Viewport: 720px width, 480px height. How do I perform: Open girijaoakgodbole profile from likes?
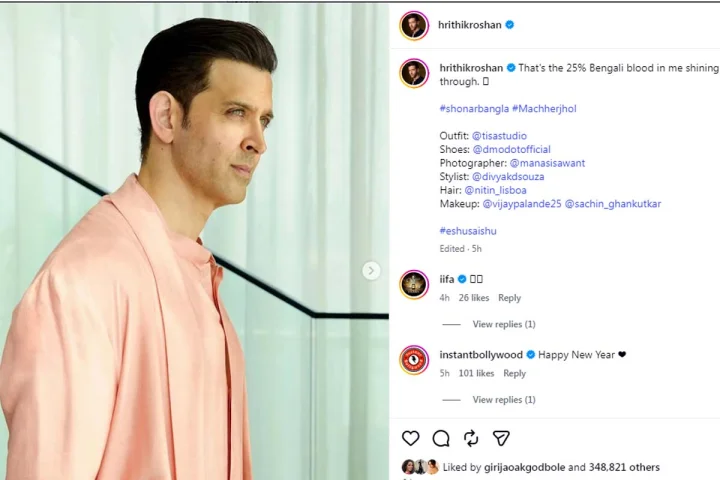524,467
